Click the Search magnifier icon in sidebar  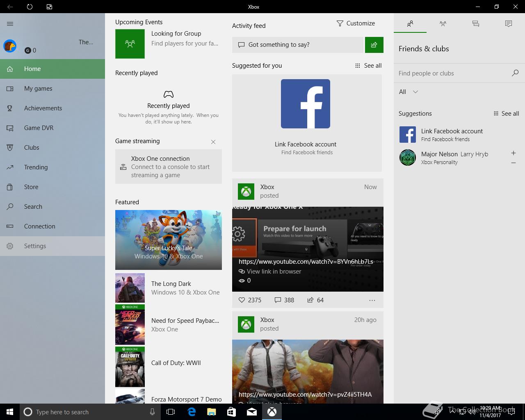pos(10,207)
